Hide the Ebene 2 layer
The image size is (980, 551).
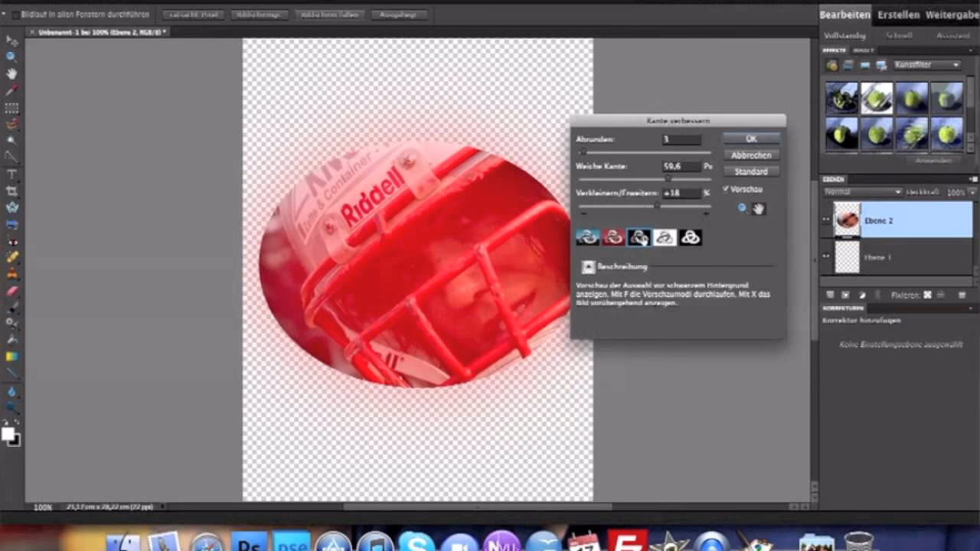[x=827, y=220]
